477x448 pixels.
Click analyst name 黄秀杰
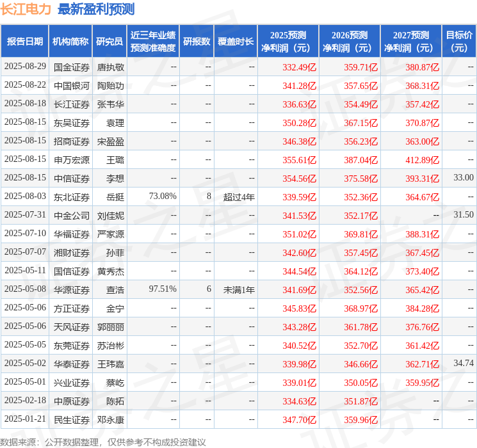point(110,271)
